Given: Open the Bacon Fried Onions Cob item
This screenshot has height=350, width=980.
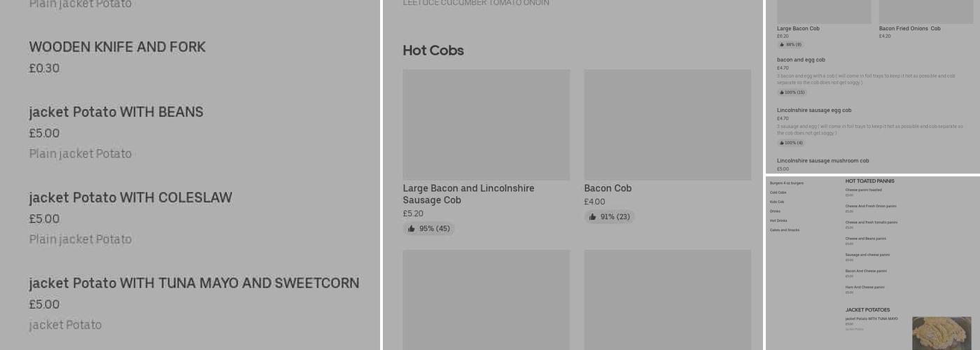Looking at the screenshot, I should (x=909, y=29).
